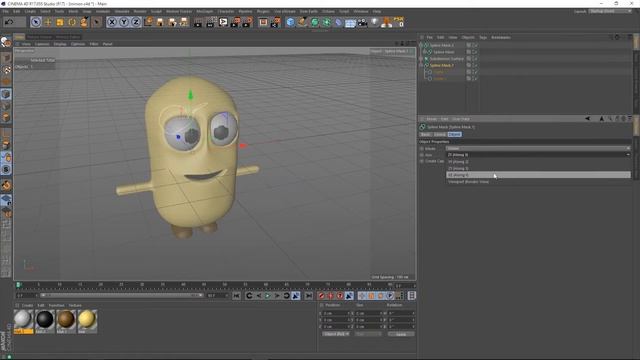Click the Make Editable icon

coord(6,41)
